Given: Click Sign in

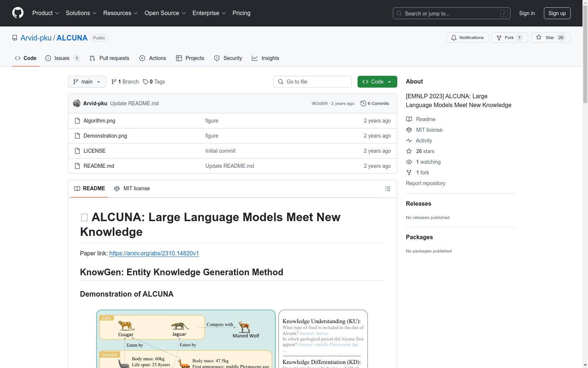Looking at the screenshot, I should (527, 13).
